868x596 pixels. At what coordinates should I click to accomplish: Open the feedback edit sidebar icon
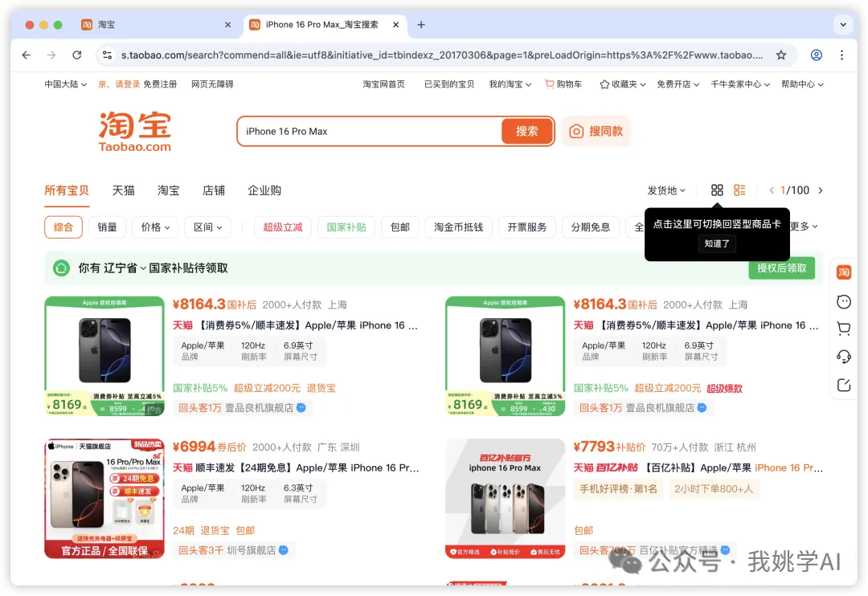tap(844, 386)
